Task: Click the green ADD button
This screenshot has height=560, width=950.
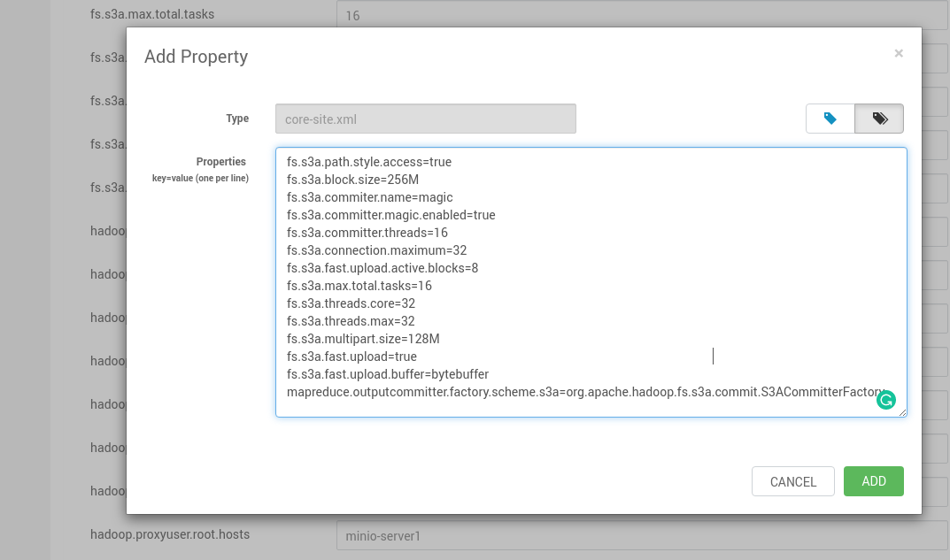Action: 873,481
